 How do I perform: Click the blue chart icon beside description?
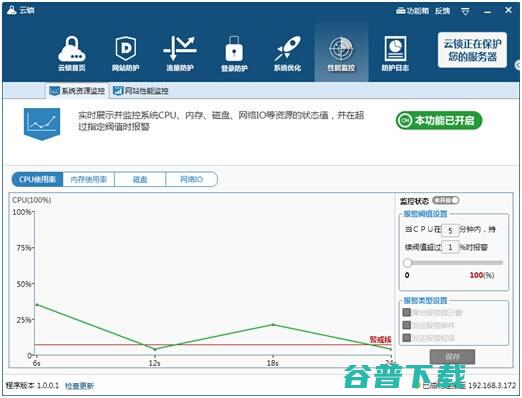tap(42, 124)
